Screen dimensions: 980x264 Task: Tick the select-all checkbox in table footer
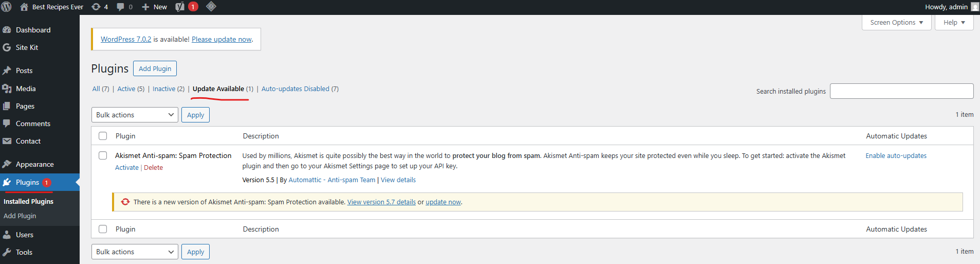(x=103, y=229)
